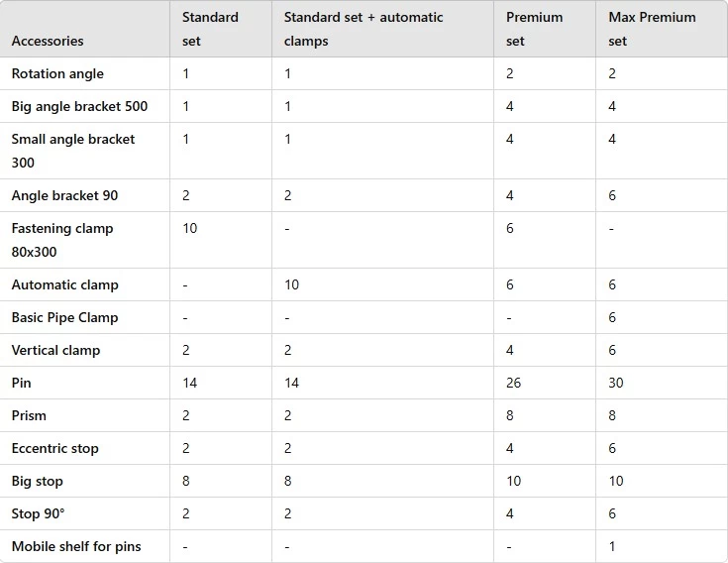
Task: Select the Rotation angle row label
Action: [x=57, y=73]
